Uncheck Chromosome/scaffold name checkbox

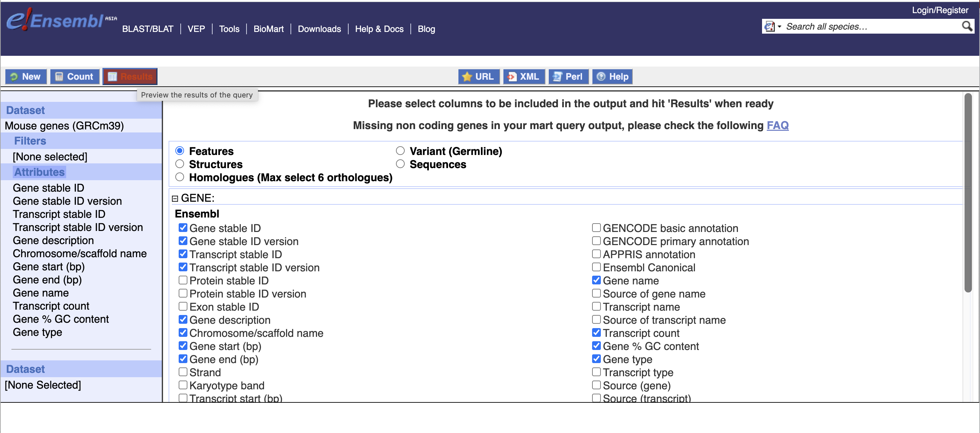coord(183,333)
